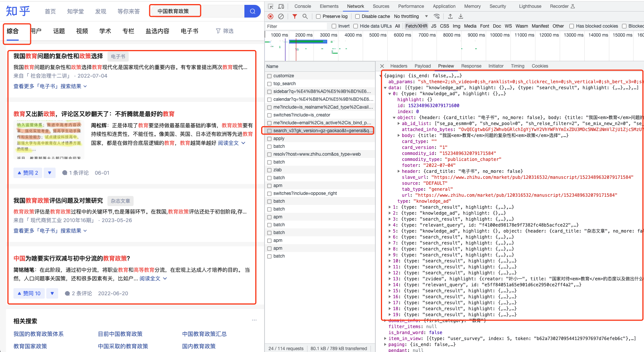Toggle the network filter funnel icon
The width and height of the screenshot is (644, 352).
tap(295, 16)
